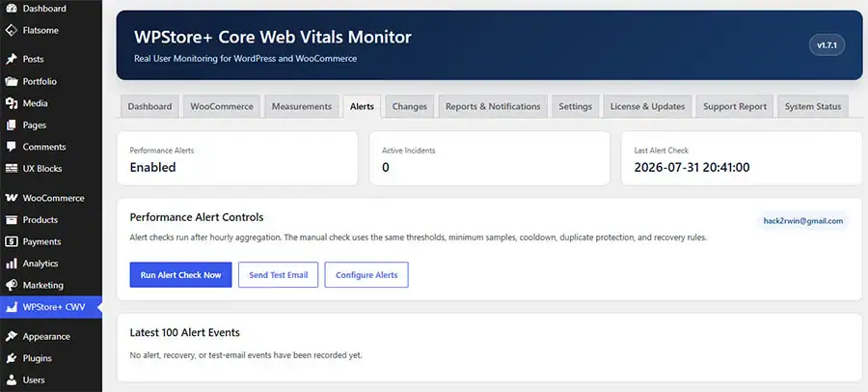Open Marketing in sidebar
The width and height of the screenshot is (868, 392).
coord(51,285)
